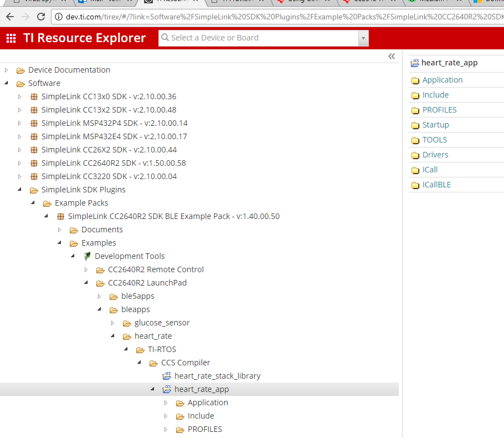This screenshot has height=438, width=504.
Task: Collapse the Example Packs node
Action: click(33, 203)
